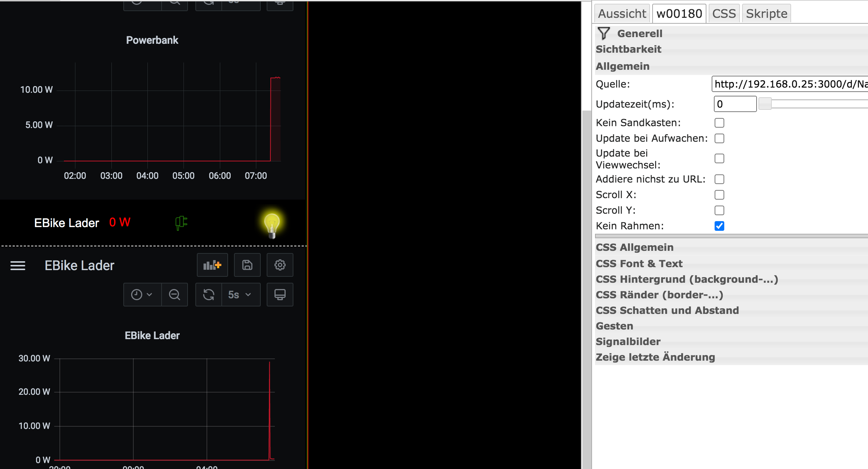868x469 pixels.
Task: Click the zoom out time range icon
Action: 174,295
